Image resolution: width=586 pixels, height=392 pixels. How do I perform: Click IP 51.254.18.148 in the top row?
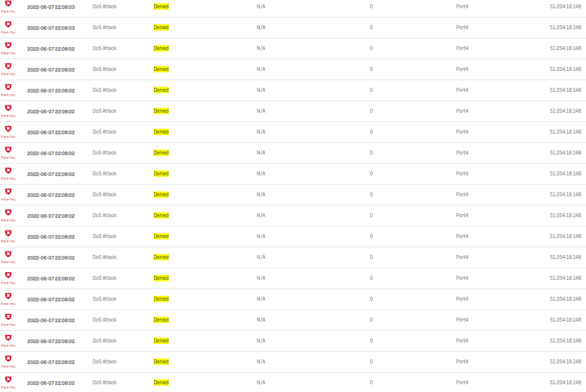click(x=566, y=7)
